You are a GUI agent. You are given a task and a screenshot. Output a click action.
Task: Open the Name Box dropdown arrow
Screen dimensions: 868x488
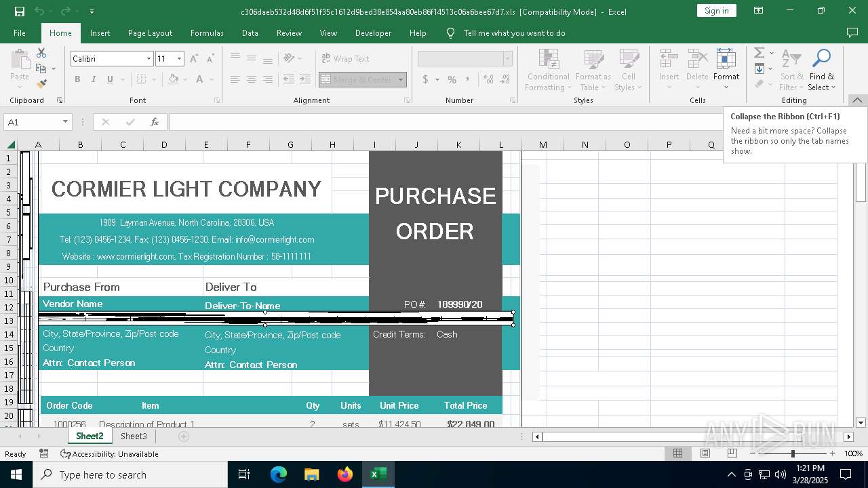(x=65, y=122)
